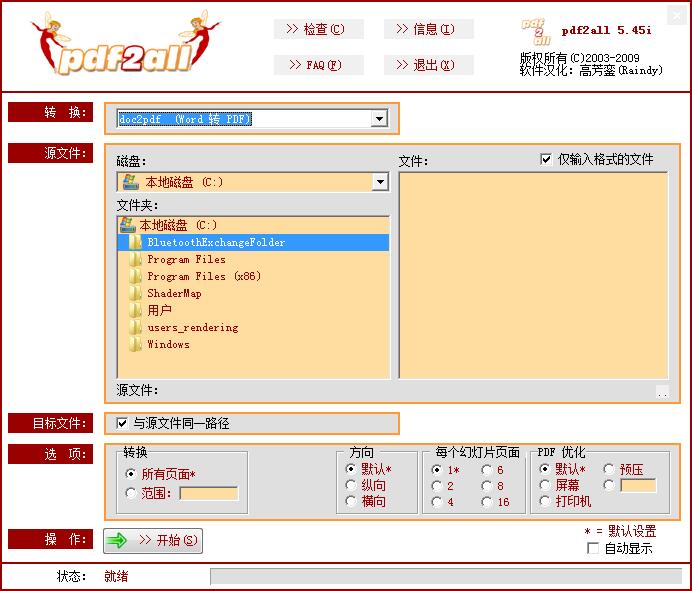Select 2 slides per page
This screenshot has height=591, width=692.
click(437, 486)
